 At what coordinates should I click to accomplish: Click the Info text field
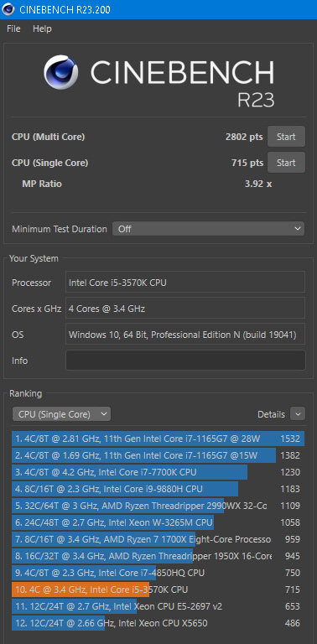[185, 361]
